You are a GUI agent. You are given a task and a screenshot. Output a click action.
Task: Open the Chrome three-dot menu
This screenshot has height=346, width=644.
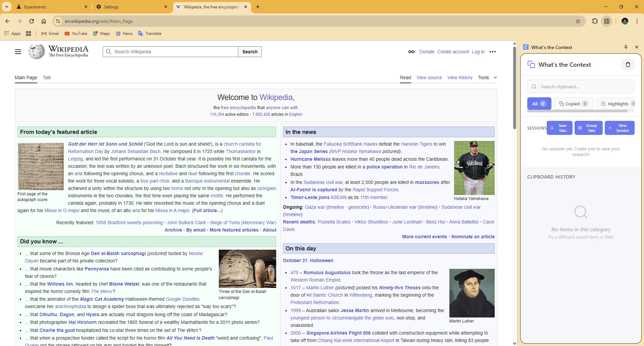pyautogui.click(x=637, y=21)
